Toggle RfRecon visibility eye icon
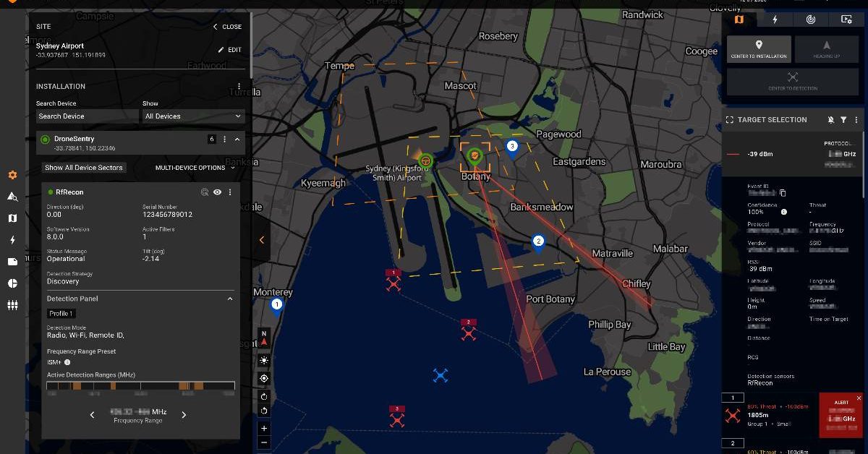Image resolution: width=868 pixels, height=454 pixels. pyautogui.click(x=217, y=192)
